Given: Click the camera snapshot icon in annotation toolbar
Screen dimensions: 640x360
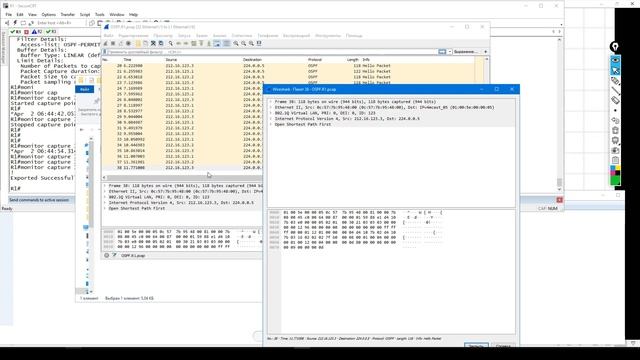Looking at the screenshot, I should 615,150.
